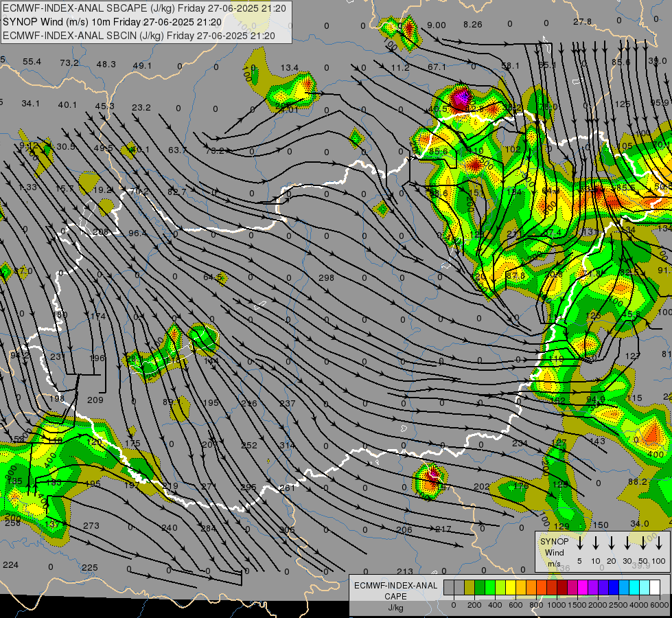Click the map value 23.2
This screenshot has height=618, width=672.
pyautogui.click(x=141, y=107)
